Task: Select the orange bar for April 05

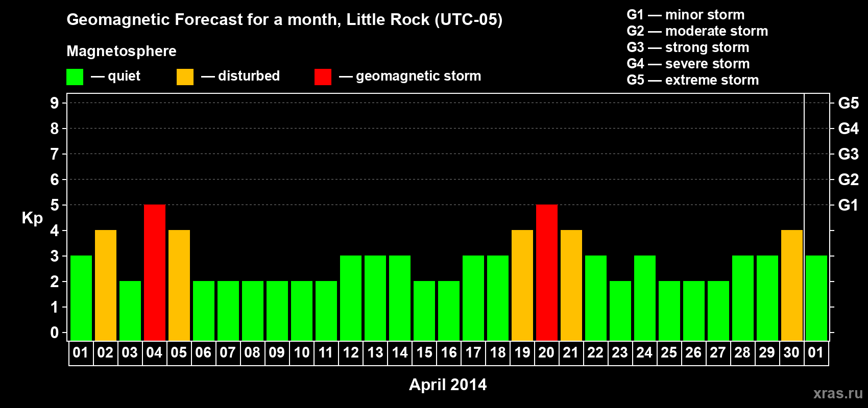Action: (x=179, y=286)
